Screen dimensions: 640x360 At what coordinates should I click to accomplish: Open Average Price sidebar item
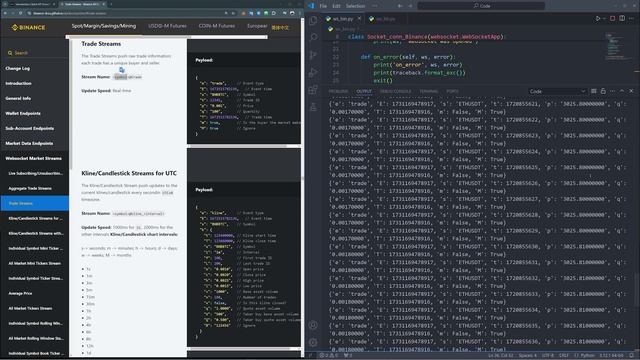coord(20,293)
